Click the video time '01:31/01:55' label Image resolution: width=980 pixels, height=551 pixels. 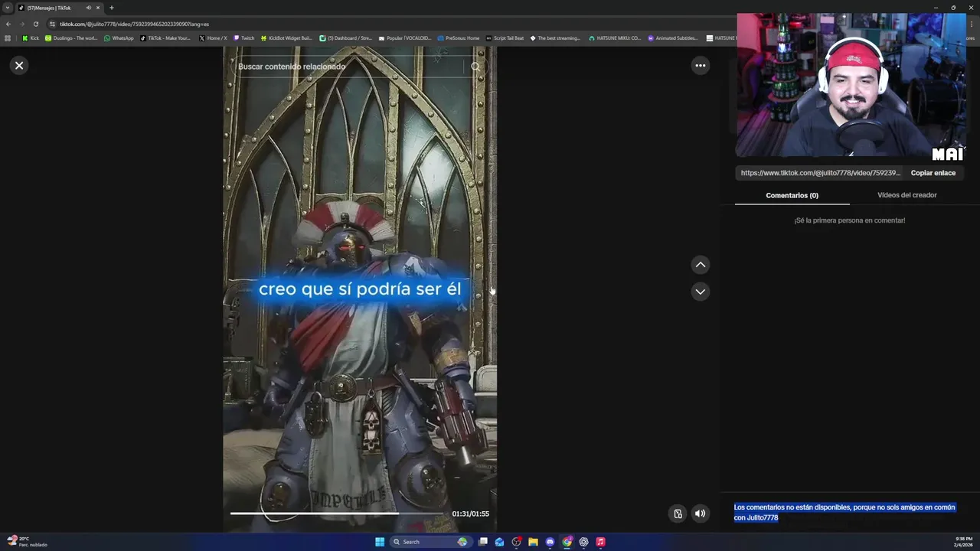coord(470,514)
